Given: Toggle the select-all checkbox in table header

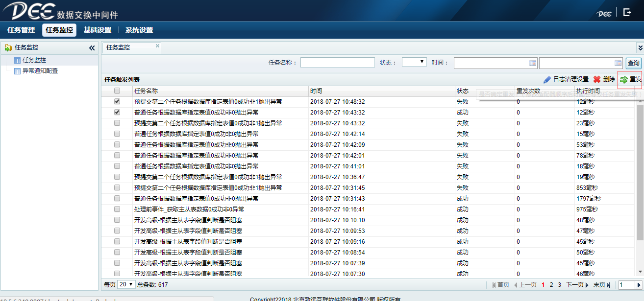Looking at the screenshot, I should click(x=117, y=91).
